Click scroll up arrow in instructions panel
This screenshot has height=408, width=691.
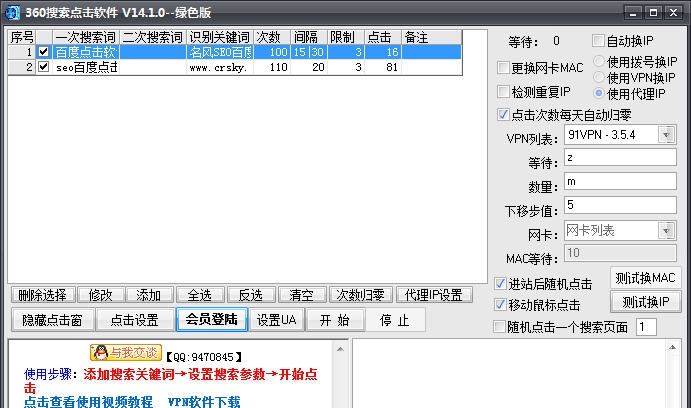(340, 349)
